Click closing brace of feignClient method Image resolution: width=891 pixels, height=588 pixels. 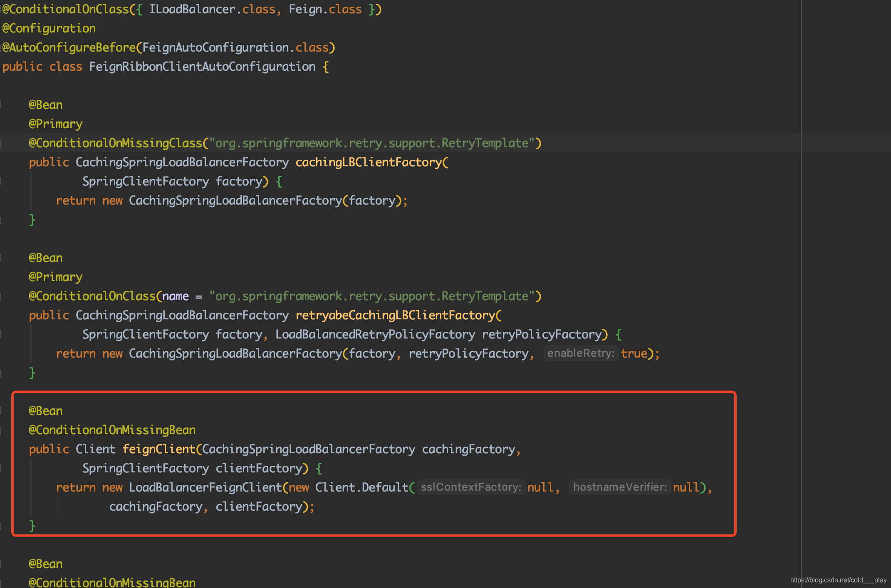pyautogui.click(x=32, y=526)
